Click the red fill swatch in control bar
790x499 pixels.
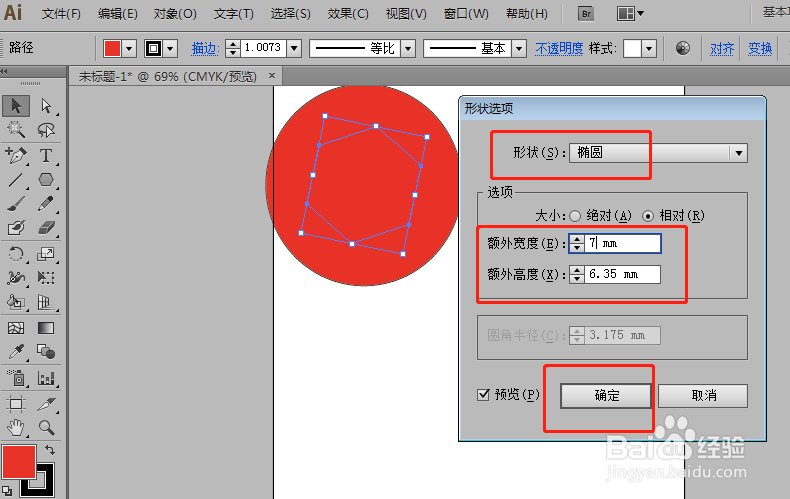pos(112,49)
